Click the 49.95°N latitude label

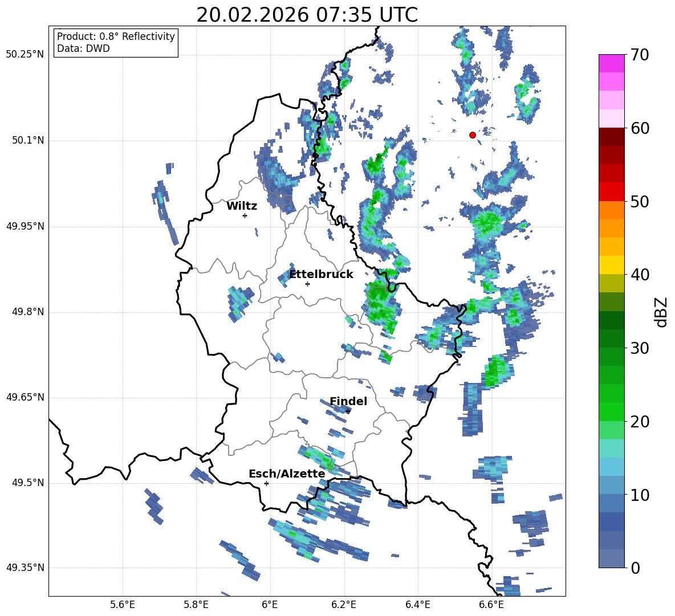[x=25, y=226]
